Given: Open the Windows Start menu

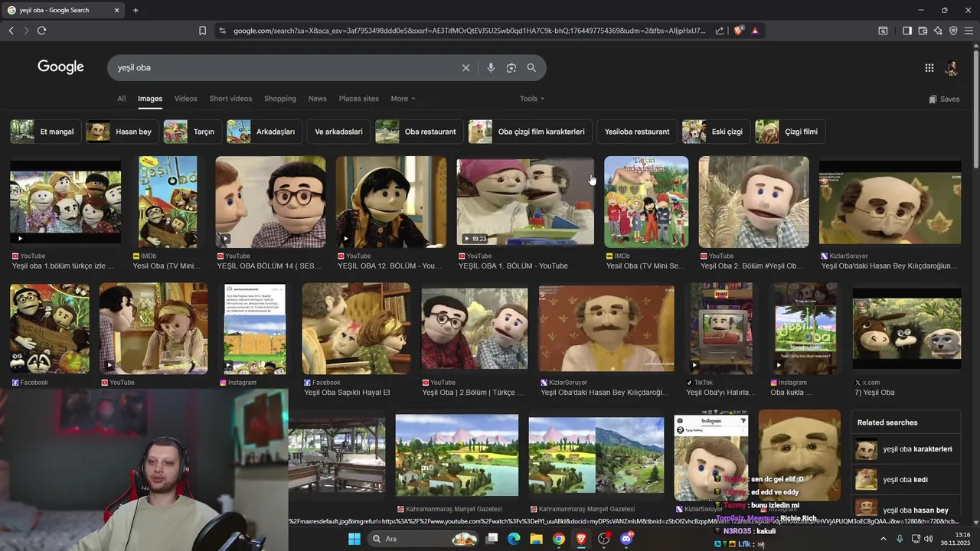Looking at the screenshot, I should [x=354, y=539].
